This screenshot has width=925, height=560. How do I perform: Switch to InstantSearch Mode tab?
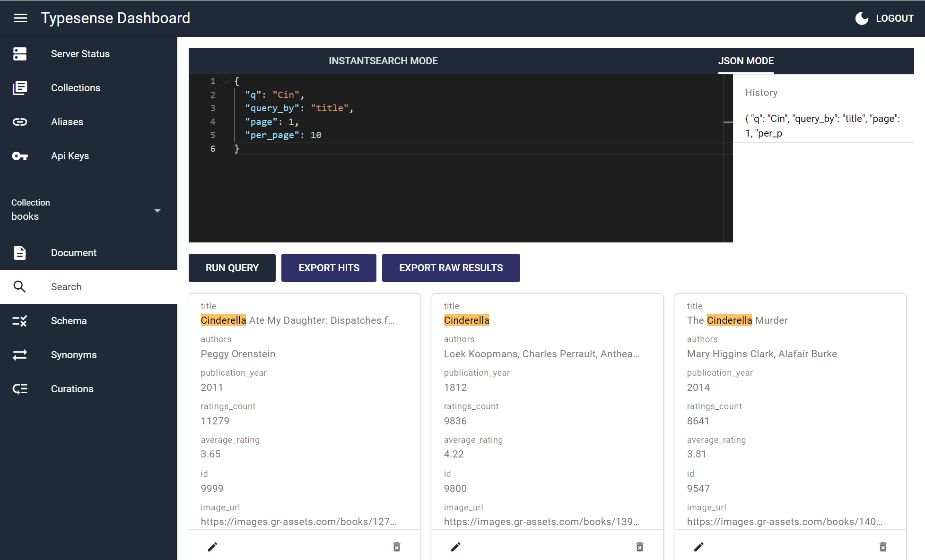[x=383, y=61]
